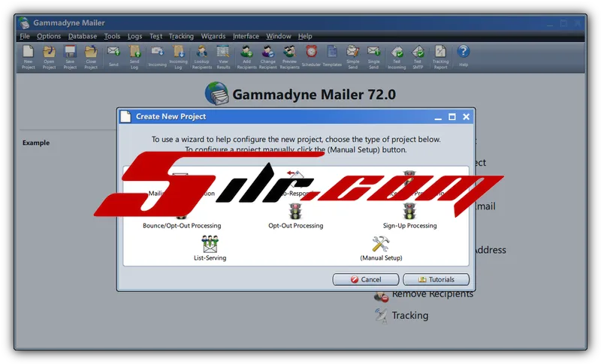Open the Test menu
601x364 pixels.
[156, 36]
